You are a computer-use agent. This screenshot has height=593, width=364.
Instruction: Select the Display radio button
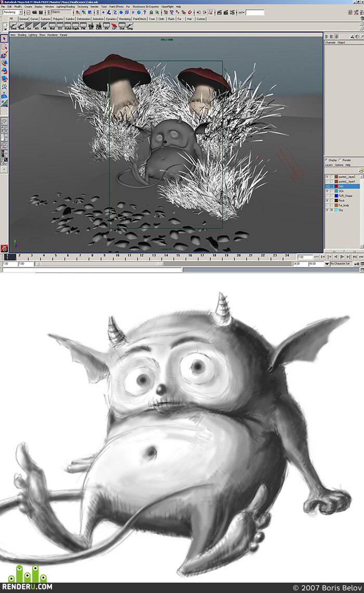(x=326, y=160)
